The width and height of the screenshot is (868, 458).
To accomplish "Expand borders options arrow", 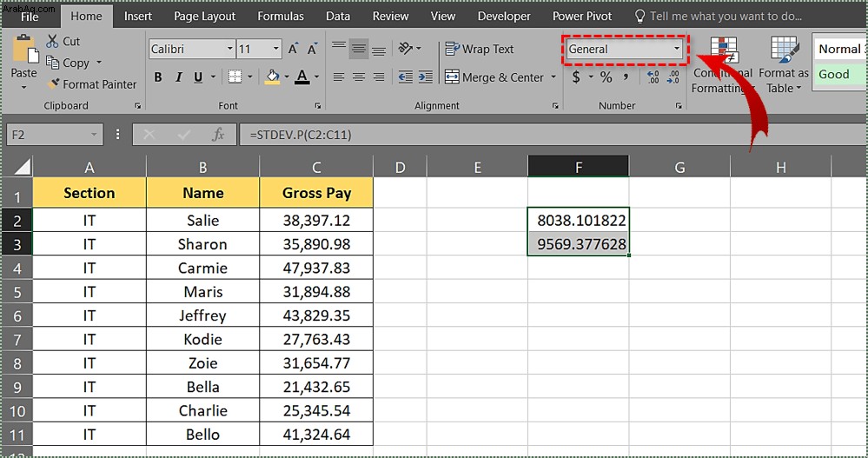I will click(249, 77).
